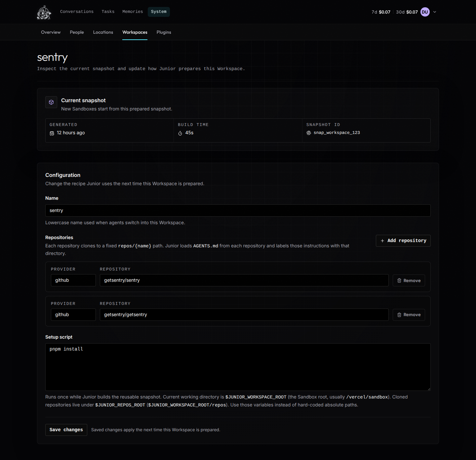This screenshot has width=476, height=460.
Task: Click the Setup script label
Action: (x=59, y=337)
